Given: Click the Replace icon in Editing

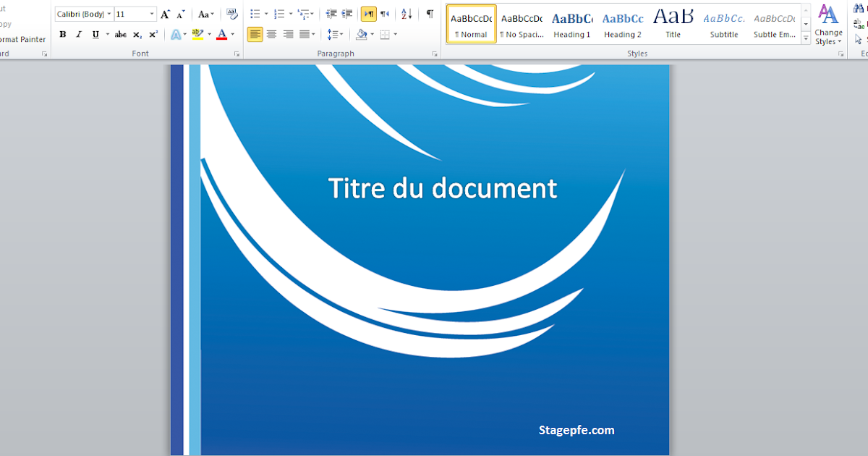Looking at the screenshot, I should pyautogui.click(x=860, y=25).
